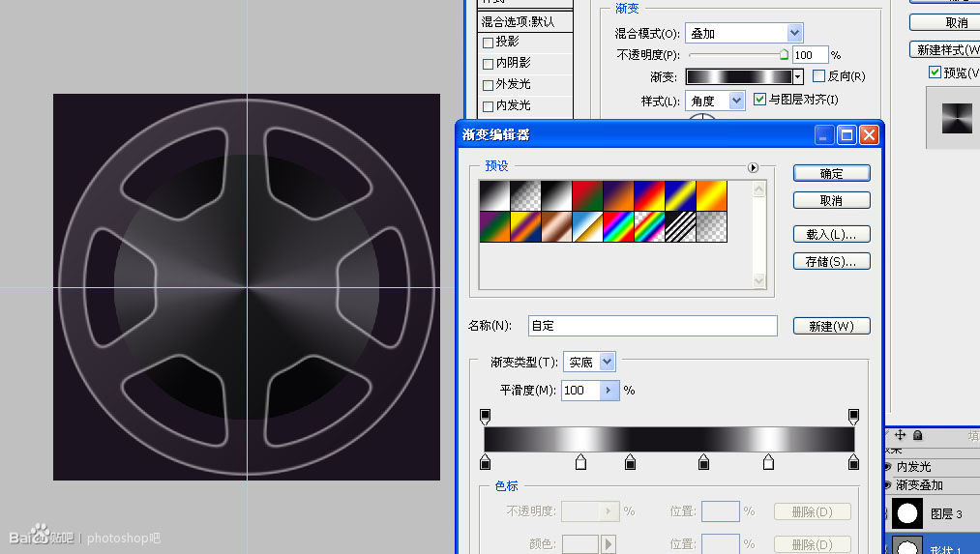Choose the transparent diagonal stripes preset

[x=681, y=226]
